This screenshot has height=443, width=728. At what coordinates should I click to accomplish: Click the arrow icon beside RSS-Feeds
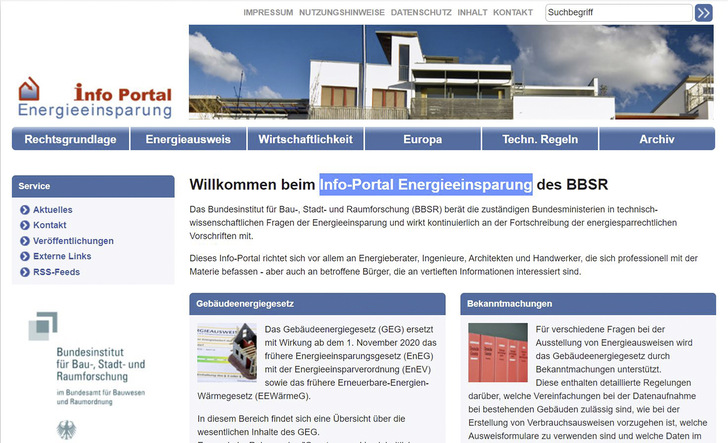coord(25,272)
